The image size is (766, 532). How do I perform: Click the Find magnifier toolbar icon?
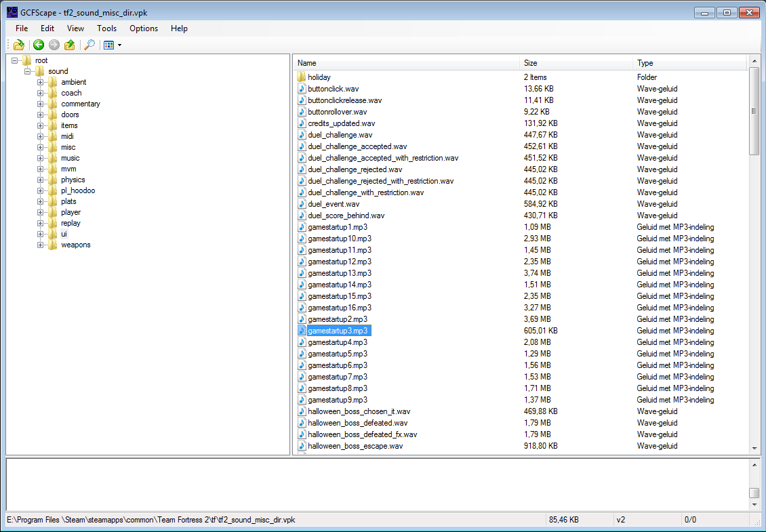point(89,45)
